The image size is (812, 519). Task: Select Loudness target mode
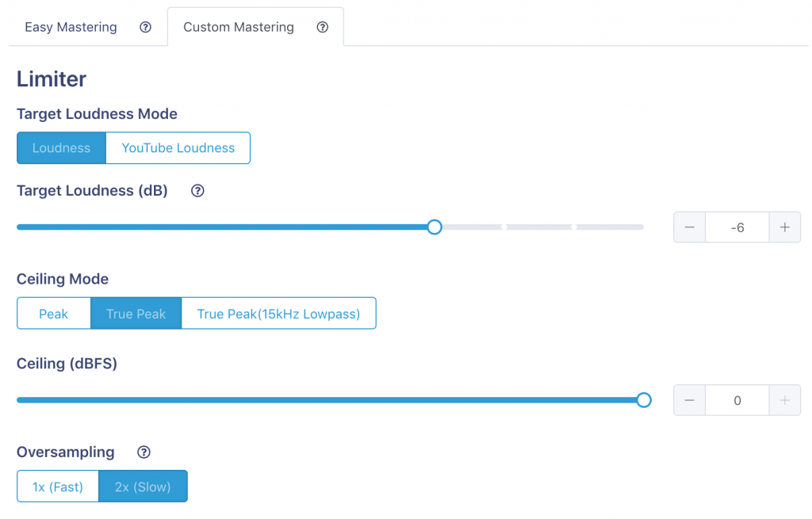click(x=61, y=148)
